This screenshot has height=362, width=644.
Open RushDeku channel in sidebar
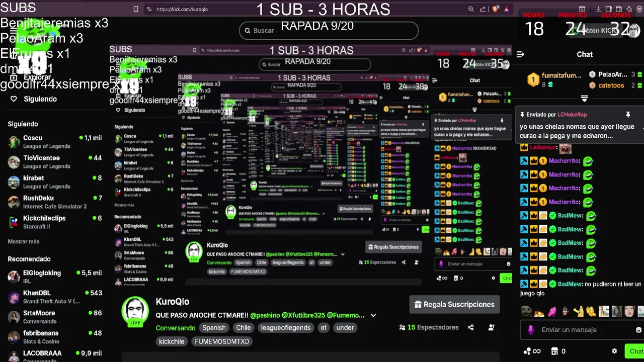[x=54, y=202]
